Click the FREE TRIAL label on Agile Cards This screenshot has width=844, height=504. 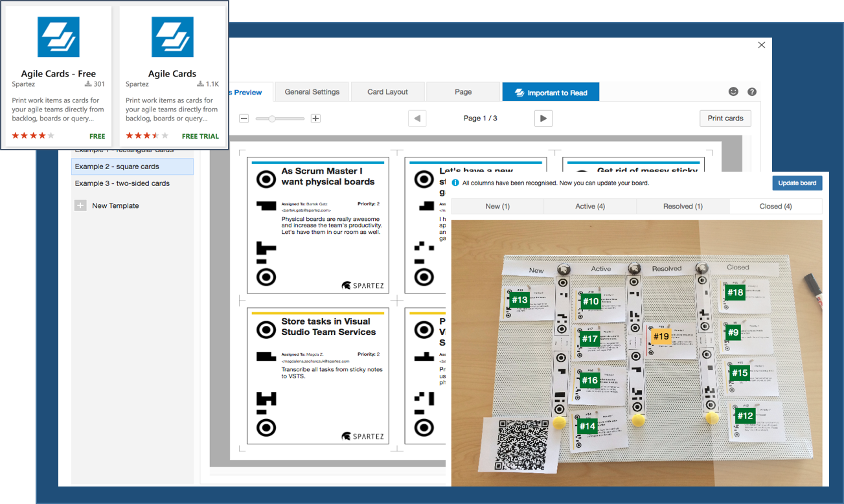(x=200, y=136)
